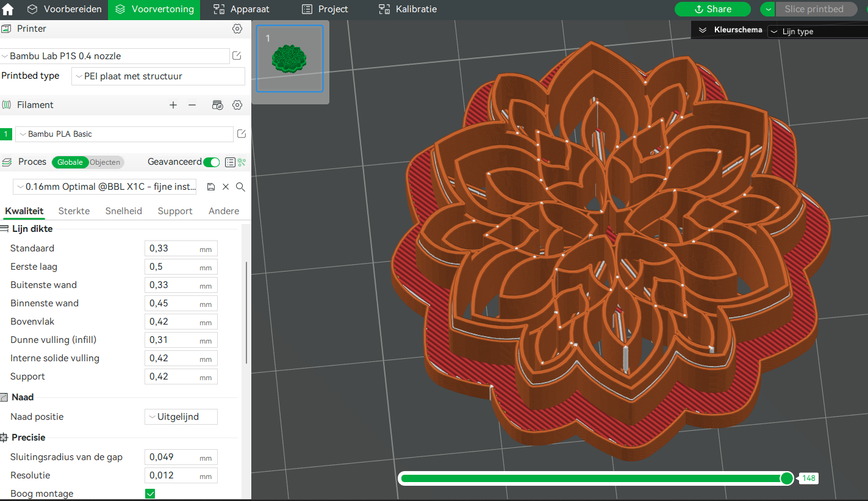This screenshot has width=868, height=501.
Task: Search process settings with magnifier icon
Action: pyautogui.click(x=240, y=187)
